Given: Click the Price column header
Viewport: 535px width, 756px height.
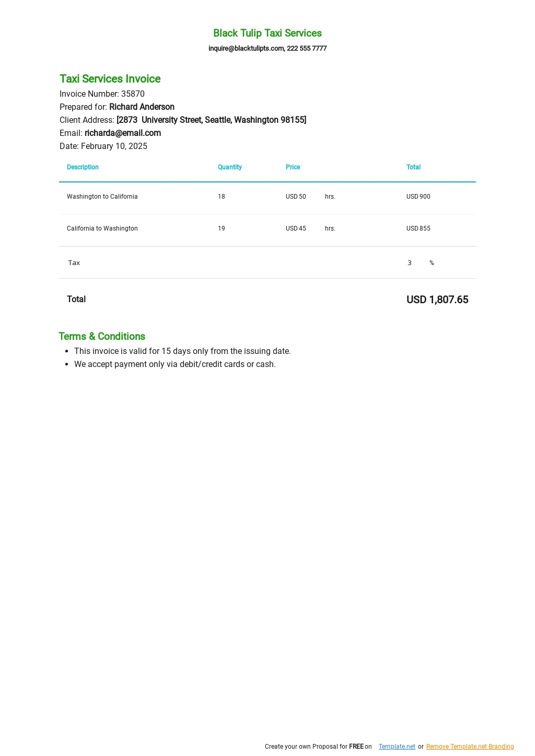Looking at the screenshot, I should click(293, 167).
